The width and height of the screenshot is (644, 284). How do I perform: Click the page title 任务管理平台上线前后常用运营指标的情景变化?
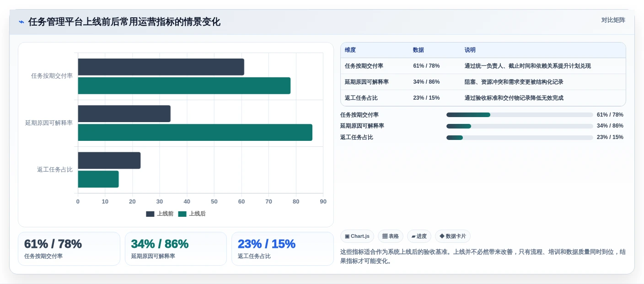(124, 22)
